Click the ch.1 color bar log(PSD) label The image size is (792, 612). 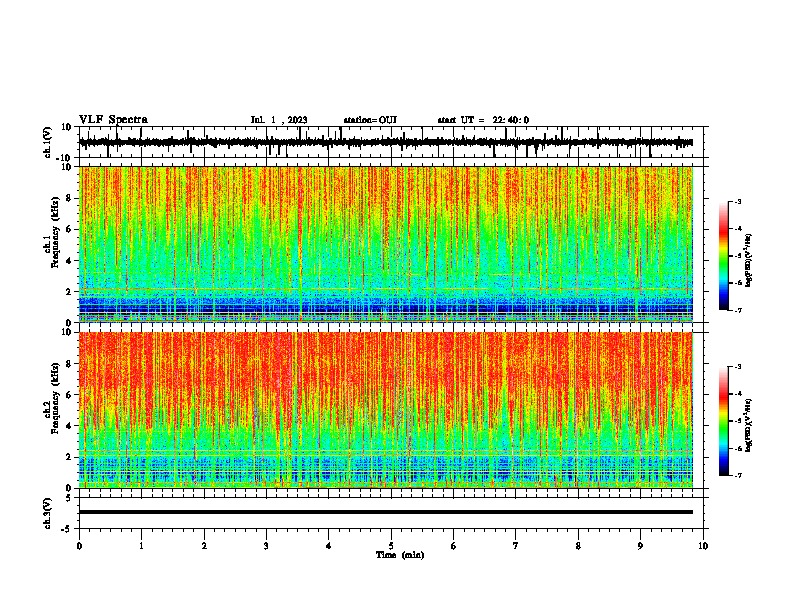[749, 261]
